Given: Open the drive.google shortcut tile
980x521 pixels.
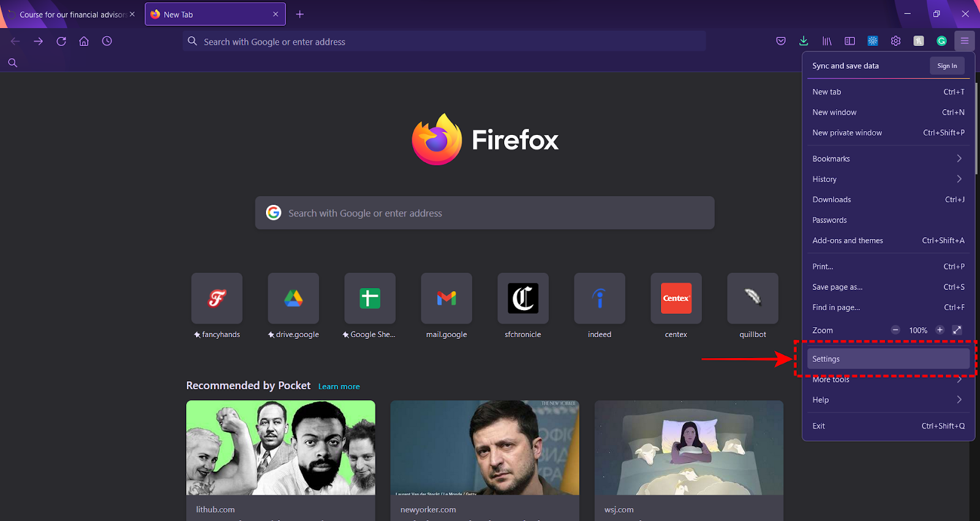Looking at the screenshot, I should [x=293, y=299].
